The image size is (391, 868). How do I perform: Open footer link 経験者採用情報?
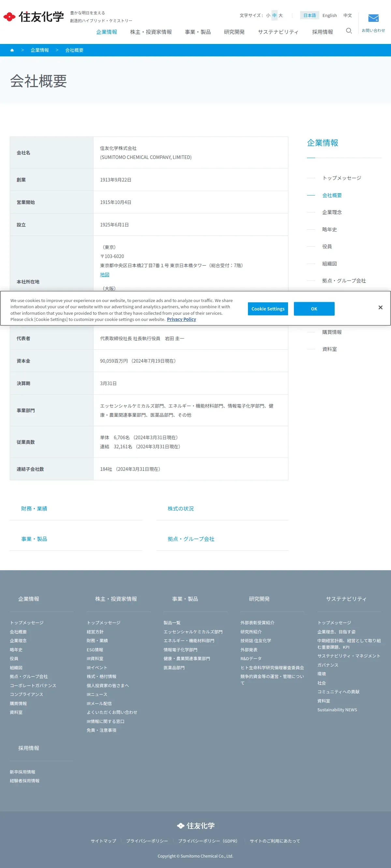coord(25,781)
